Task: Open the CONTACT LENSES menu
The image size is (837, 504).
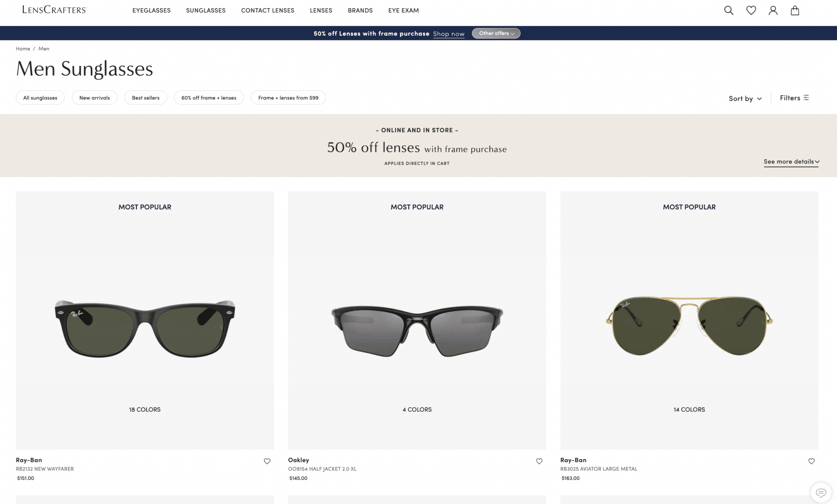Action: [268, 10]
